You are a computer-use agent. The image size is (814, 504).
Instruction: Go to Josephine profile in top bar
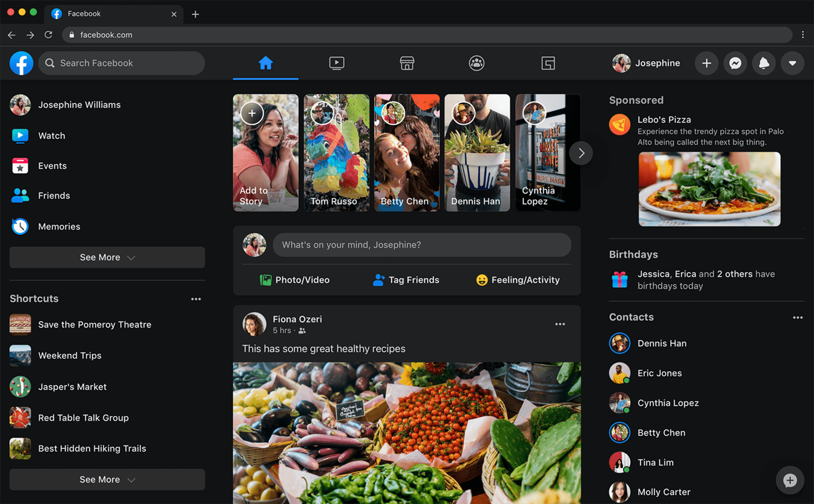point(646,63)
